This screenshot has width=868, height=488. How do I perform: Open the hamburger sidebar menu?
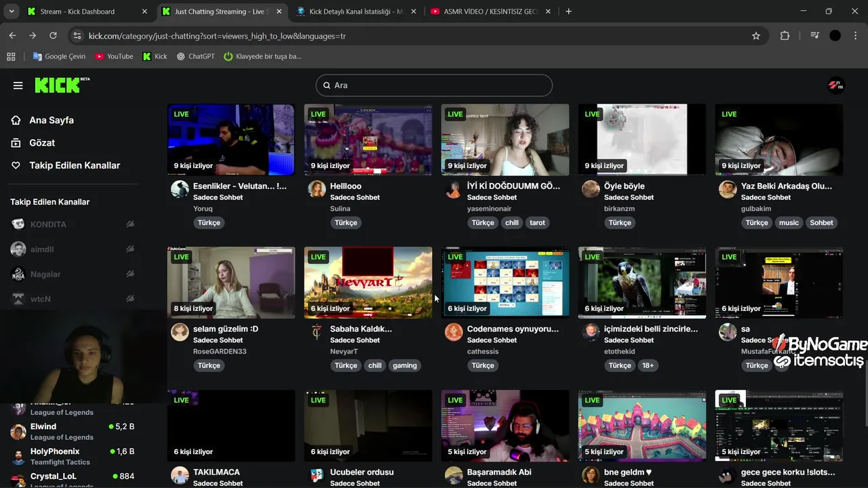point(18,85)
